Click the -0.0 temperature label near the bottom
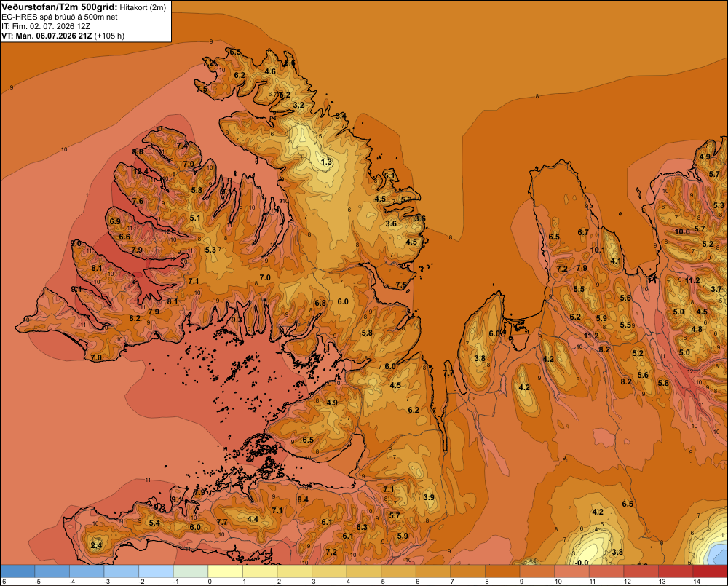This screenshot has height=586, width=728. [582, 562]
